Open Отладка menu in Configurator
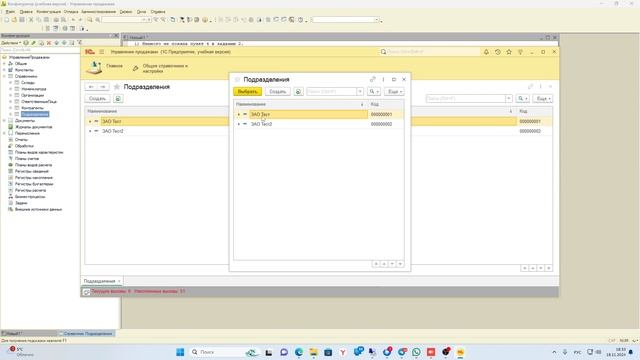 [x=71, y=12]
